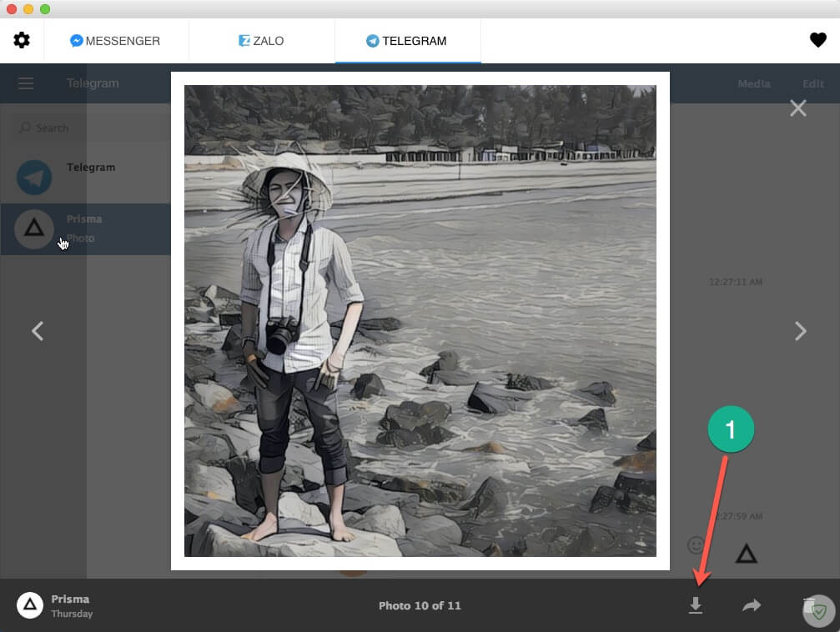Click the stylized beach photo

420,321
